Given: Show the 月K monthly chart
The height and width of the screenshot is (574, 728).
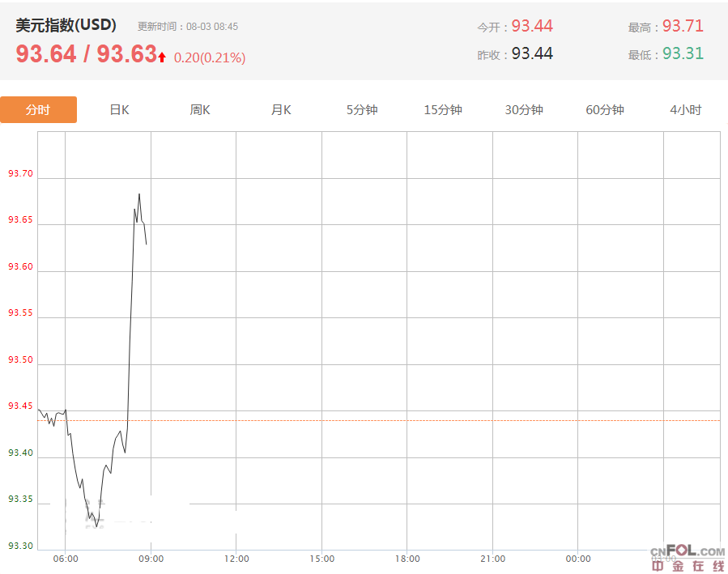Looking at the screenshot, I should click(281, 110).
